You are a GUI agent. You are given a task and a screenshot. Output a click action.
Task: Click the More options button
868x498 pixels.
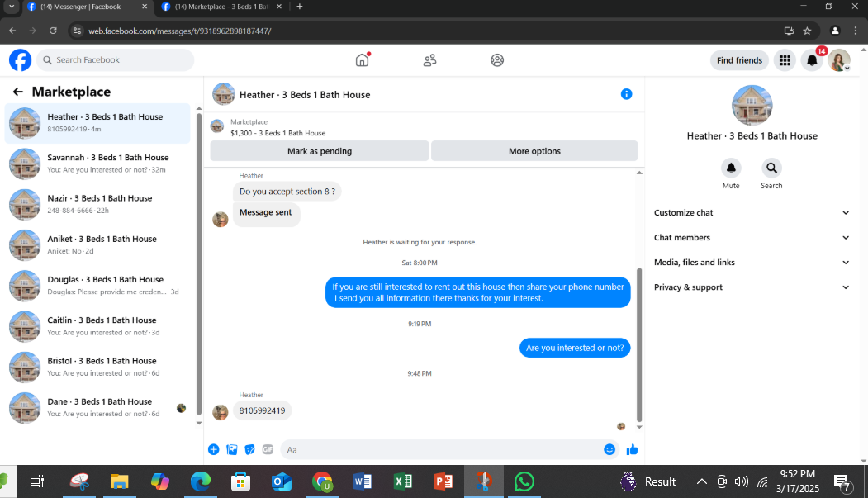[534, 151]
